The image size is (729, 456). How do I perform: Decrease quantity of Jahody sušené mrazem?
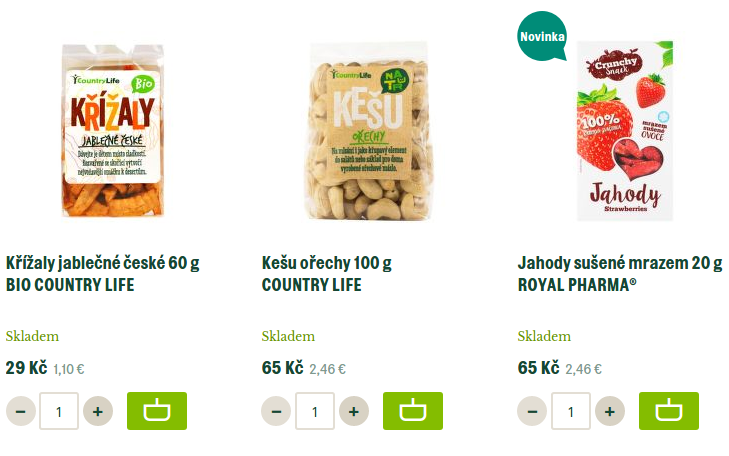pyautogui.click(x=532, y=411)
